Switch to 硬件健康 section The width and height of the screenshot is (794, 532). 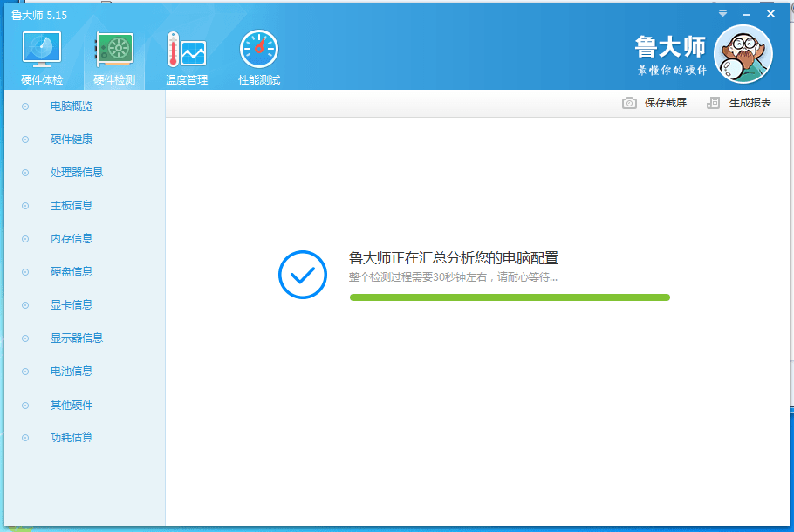72,140
